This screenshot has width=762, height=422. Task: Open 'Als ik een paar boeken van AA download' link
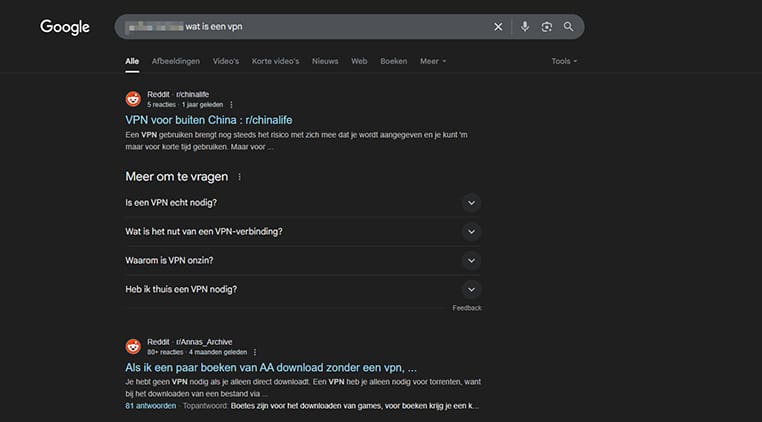pos(271,368)
